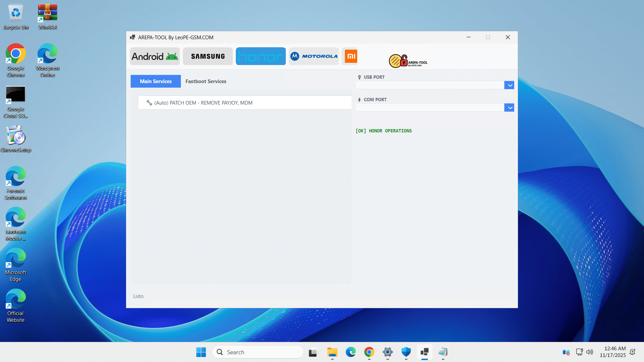
Task: Select the Xiaomi Mi brand button
Action: pos(351,56)
